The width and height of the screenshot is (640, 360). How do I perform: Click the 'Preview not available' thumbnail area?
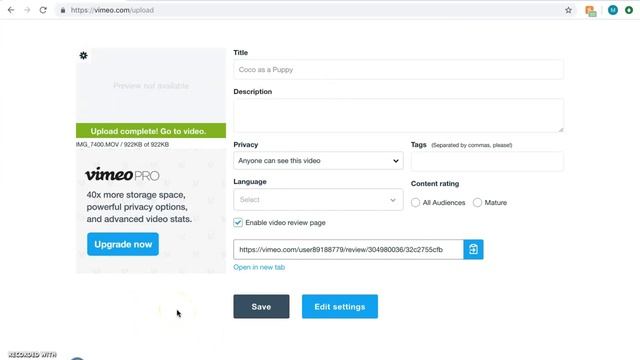(x=151, y=86)
